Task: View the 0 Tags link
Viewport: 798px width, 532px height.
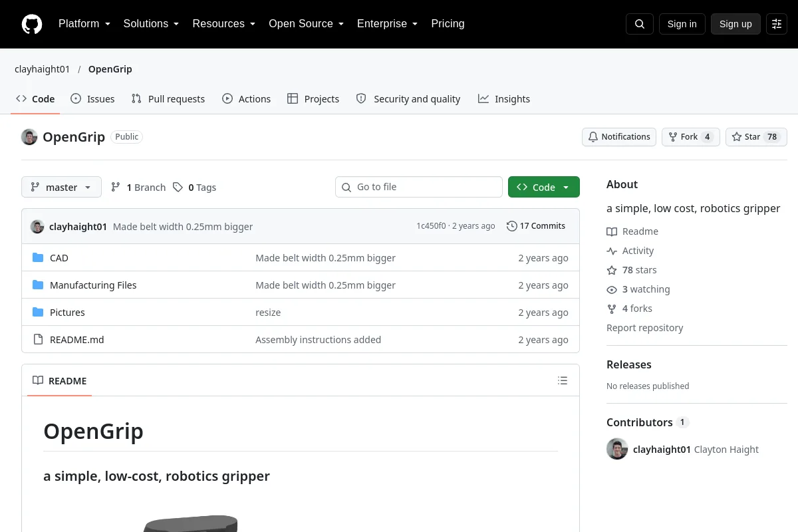Action: coord(195,188)
